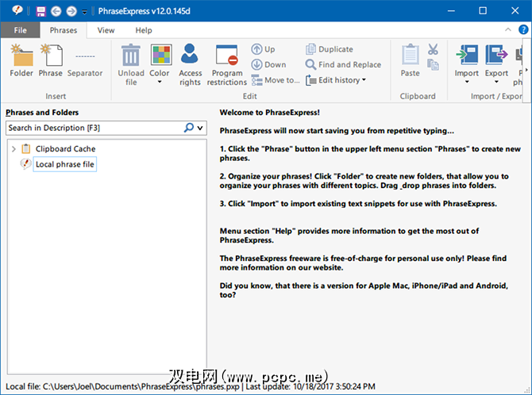Switch to the View tab
The image size is (532, 395).
click(x=106, y=30)
